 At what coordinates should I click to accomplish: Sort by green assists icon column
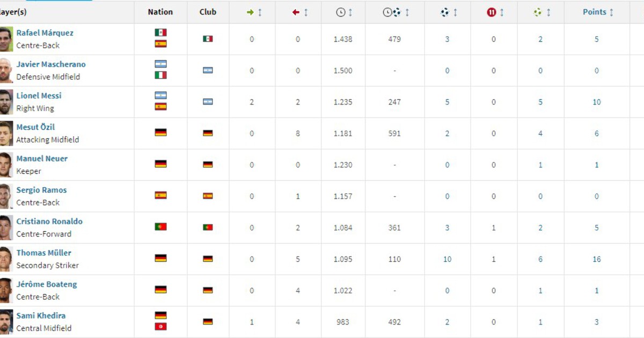[538, 12]
